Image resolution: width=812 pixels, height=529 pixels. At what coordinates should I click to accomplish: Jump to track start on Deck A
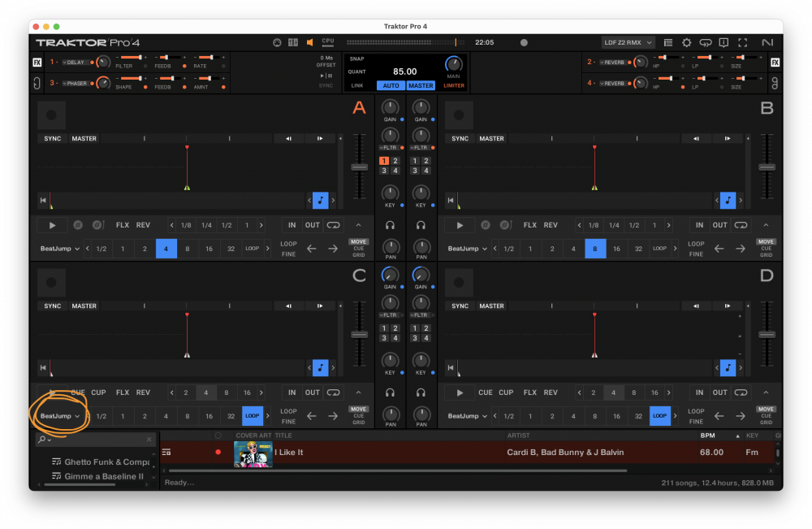click(43, 200)
